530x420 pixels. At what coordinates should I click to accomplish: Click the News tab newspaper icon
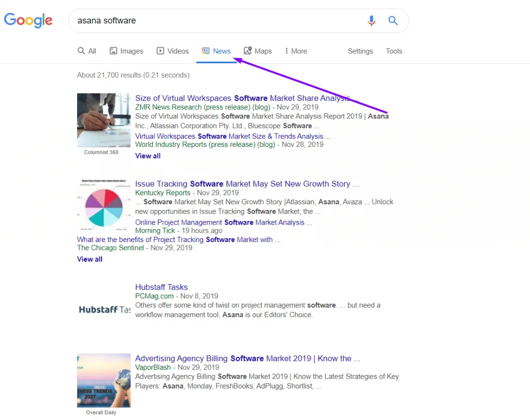click(x=206, y=51)
